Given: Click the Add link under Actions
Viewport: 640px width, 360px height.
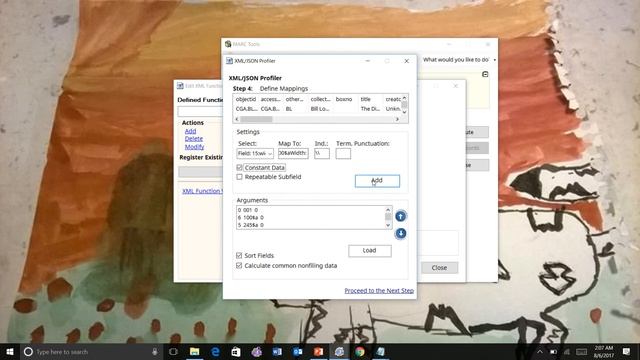Looking at the screenshot, I should [x=190, y=131].
